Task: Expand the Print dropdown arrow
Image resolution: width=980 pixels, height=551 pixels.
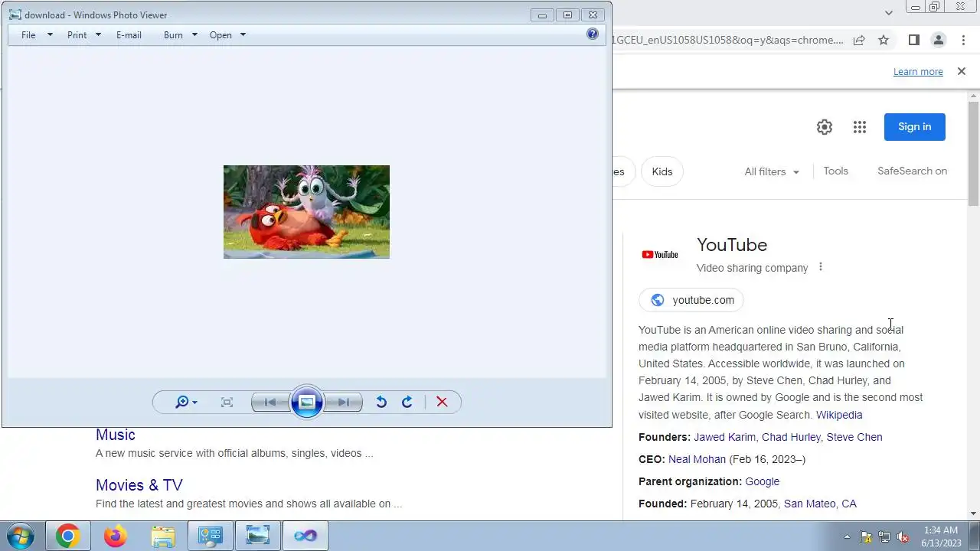Action: 98,35
